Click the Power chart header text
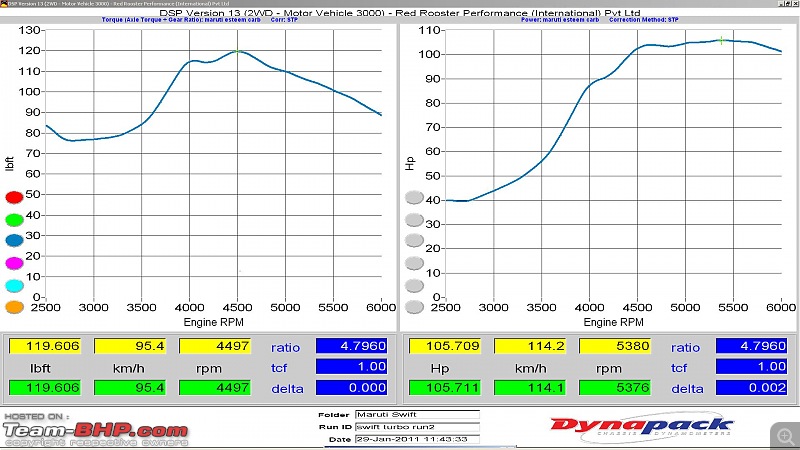The width and height of the screenshot is (800, 450). (560, 20)
